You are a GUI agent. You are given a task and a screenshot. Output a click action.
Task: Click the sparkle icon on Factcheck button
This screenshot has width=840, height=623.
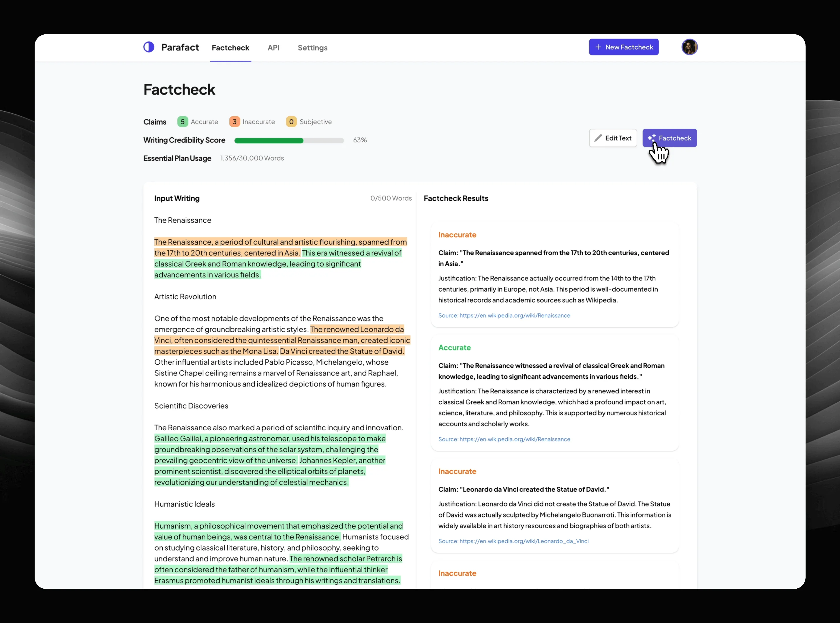(651, 138)
